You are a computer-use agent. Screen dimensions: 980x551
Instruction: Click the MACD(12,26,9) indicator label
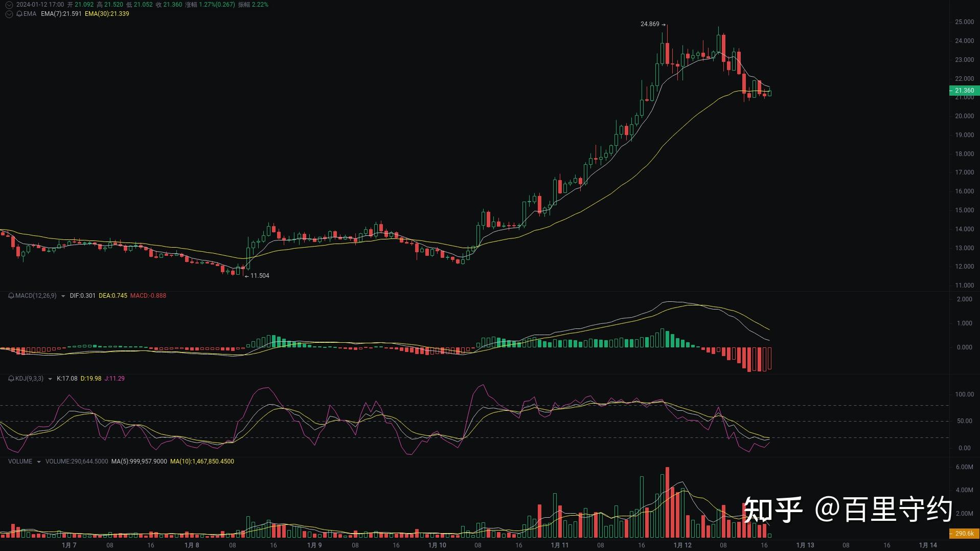click(36, 296)
